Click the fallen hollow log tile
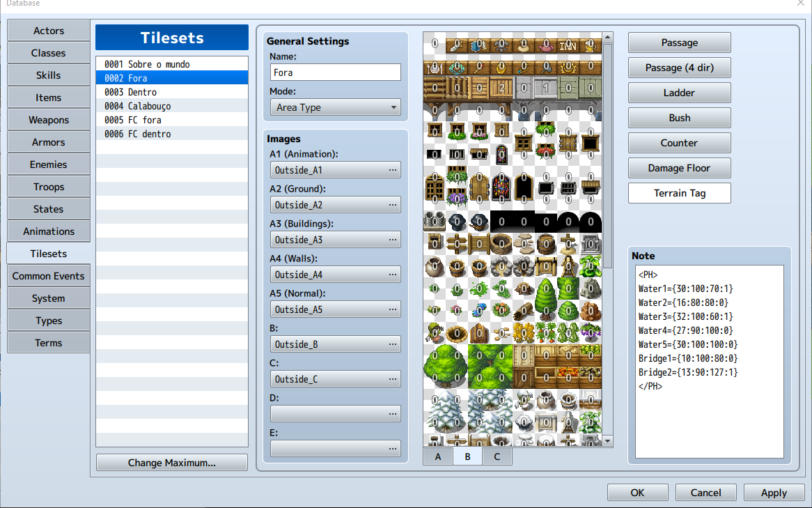 524,311
